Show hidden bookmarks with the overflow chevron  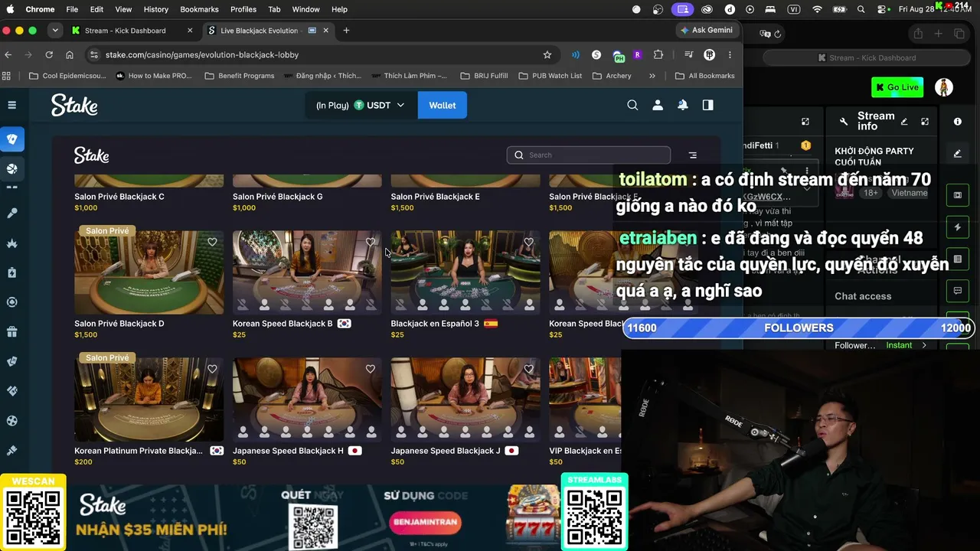[x=652, y=76]
